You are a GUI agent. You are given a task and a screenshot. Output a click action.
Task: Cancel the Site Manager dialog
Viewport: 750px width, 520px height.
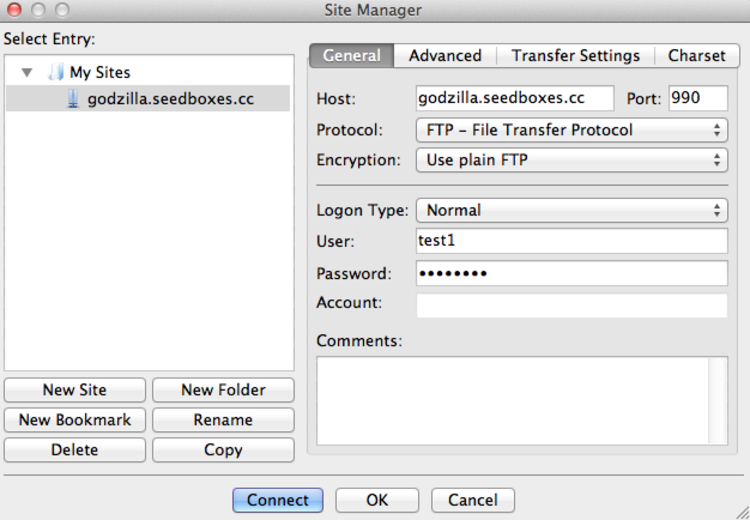(473, 500)
